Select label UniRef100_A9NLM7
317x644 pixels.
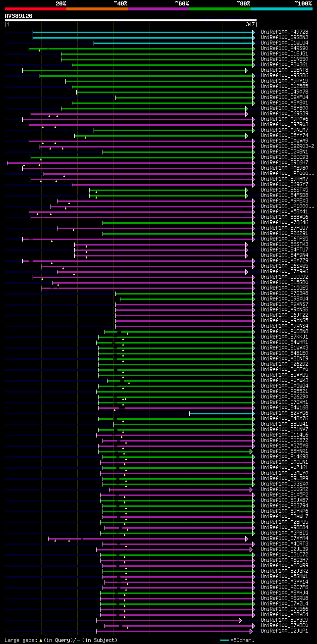pos(284,130)
